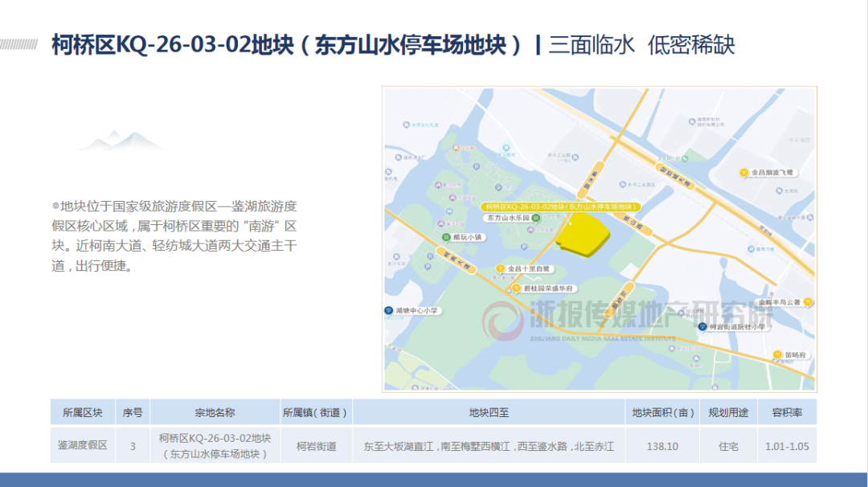The image size is (868, 487).
Task: Click the 金昌烟波飞鹭 map marker icon
Action: coord(744,173)
